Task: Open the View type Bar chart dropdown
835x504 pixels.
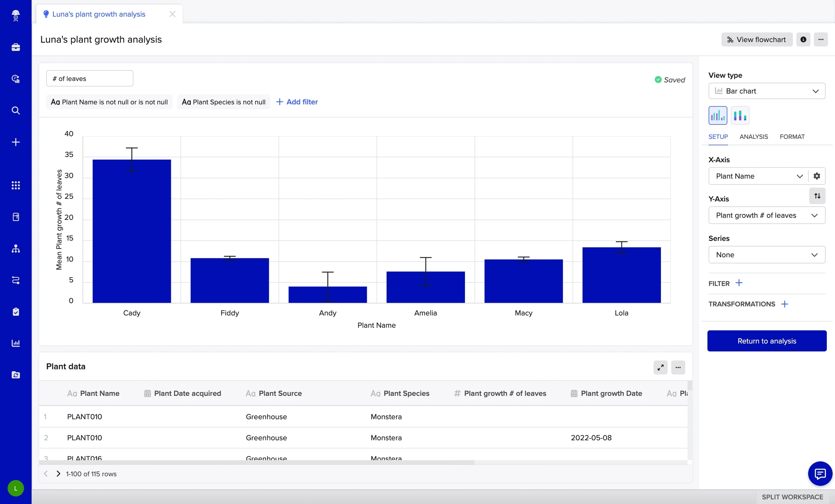Action: pyautogui.click(x=767, y=91)
